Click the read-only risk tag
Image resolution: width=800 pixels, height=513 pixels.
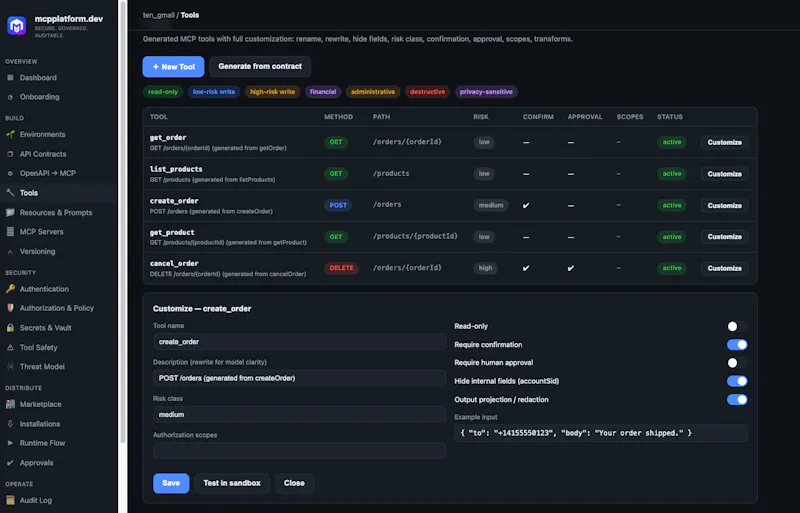pyautogui.click(x=163, y=92)
